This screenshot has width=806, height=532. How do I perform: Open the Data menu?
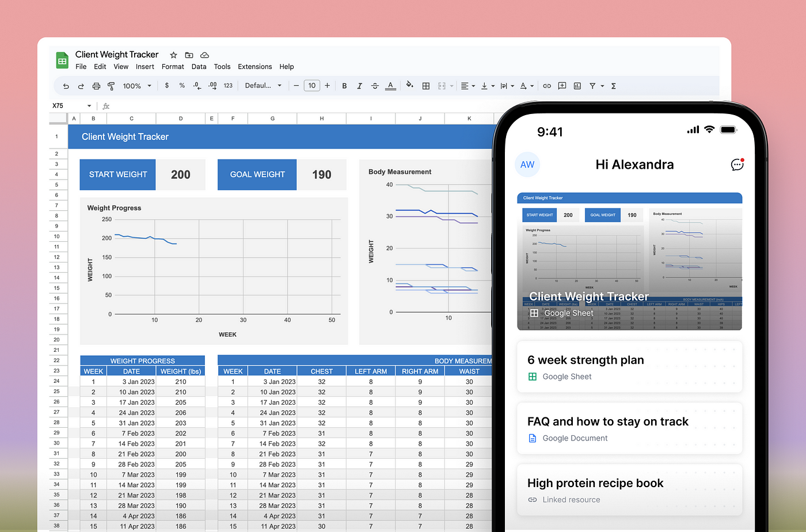coord(199,67)
